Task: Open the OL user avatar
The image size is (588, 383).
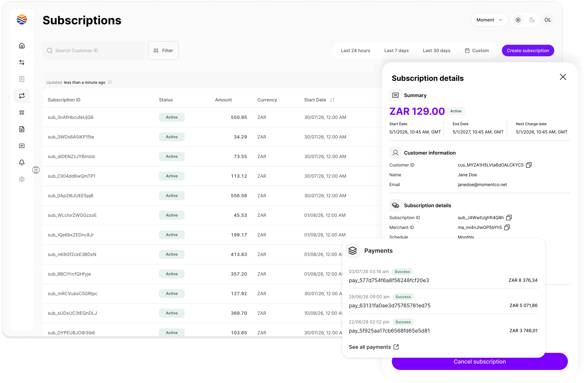Action: (x=548, y=20)
